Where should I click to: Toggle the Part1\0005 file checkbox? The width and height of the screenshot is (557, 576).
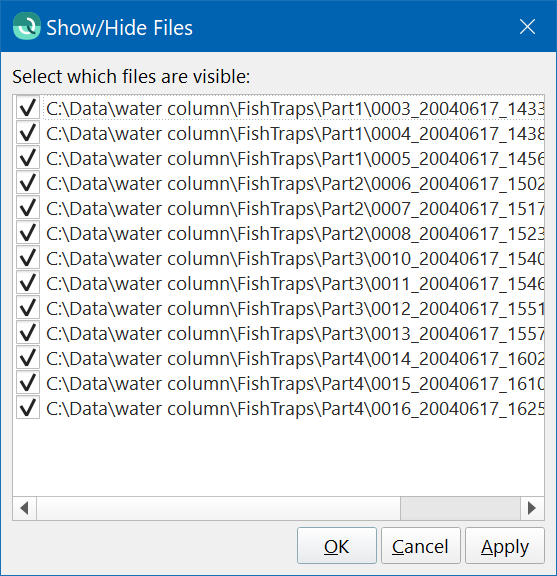point(28,158)
